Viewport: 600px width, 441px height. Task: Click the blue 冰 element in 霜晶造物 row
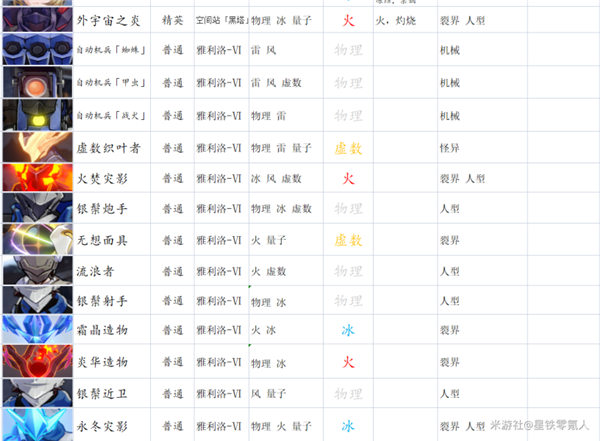tap(348, 330)
